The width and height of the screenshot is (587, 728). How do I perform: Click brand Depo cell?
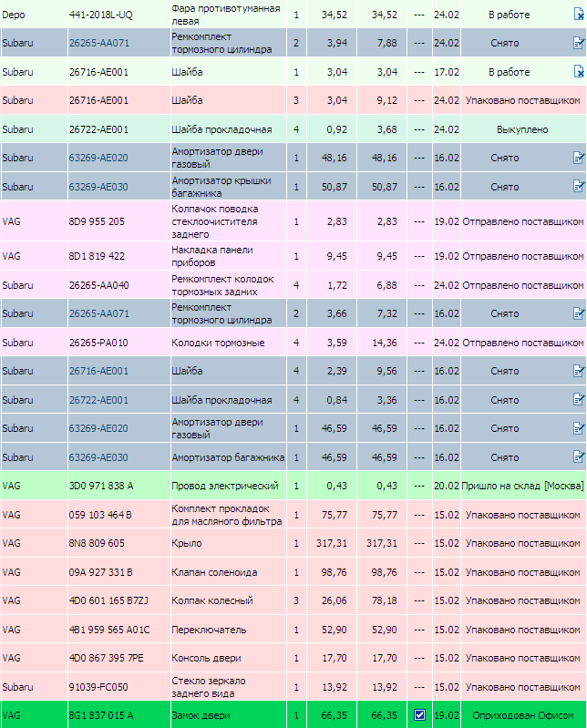coord(34,15)
